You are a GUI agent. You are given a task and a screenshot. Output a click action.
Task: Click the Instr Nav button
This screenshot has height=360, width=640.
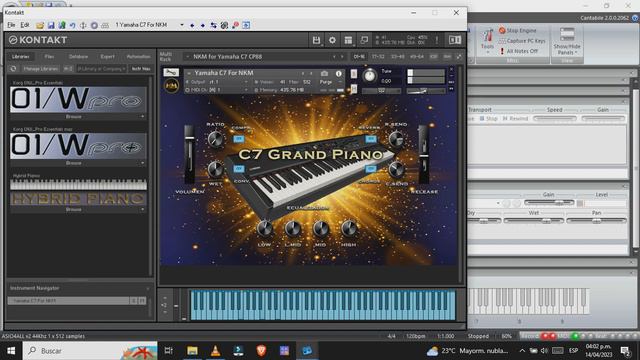[x=141, y=69]
